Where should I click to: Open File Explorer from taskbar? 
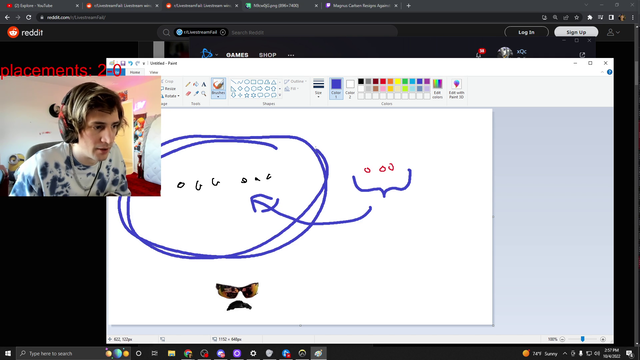171,353
